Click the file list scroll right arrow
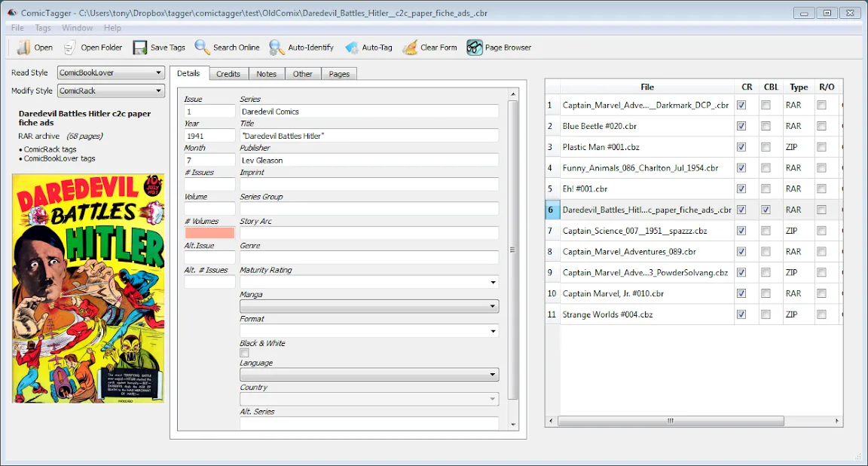This screenshot has height=466, width=868. click(837, 421)
